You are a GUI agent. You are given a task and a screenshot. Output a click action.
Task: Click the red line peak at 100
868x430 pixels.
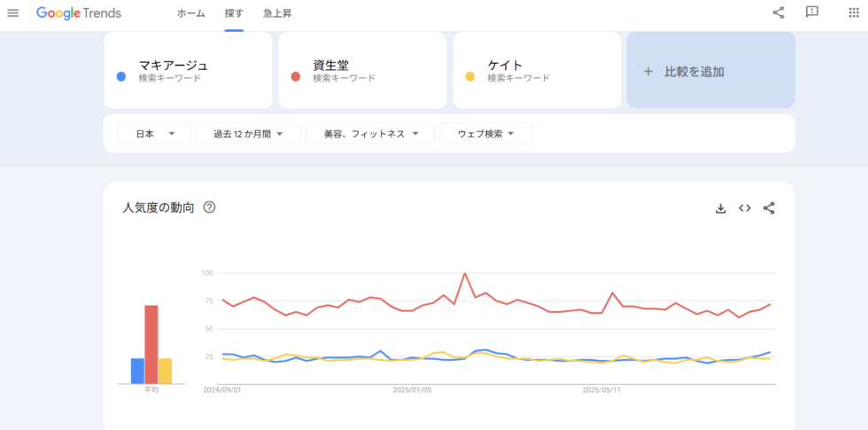click(464, 273)
